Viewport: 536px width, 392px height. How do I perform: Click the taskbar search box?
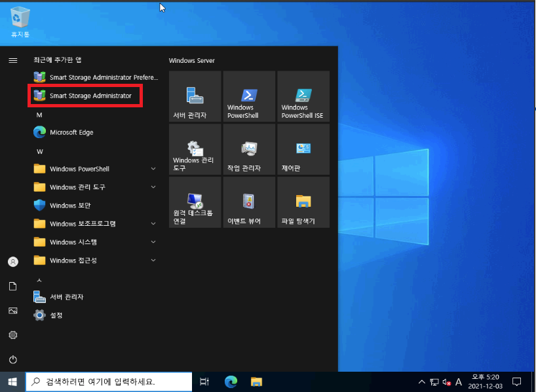pos(108,382)
